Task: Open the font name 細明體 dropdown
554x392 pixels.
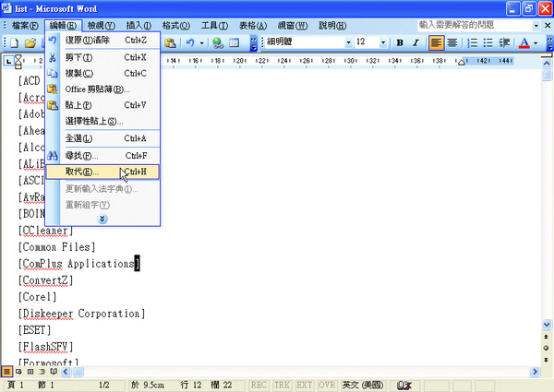Action: point(348,42)
